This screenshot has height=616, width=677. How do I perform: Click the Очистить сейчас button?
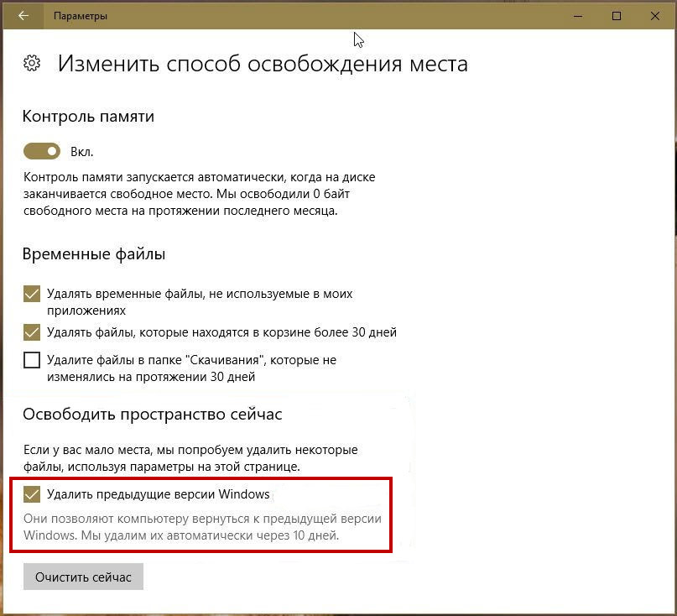pos(83,577)
